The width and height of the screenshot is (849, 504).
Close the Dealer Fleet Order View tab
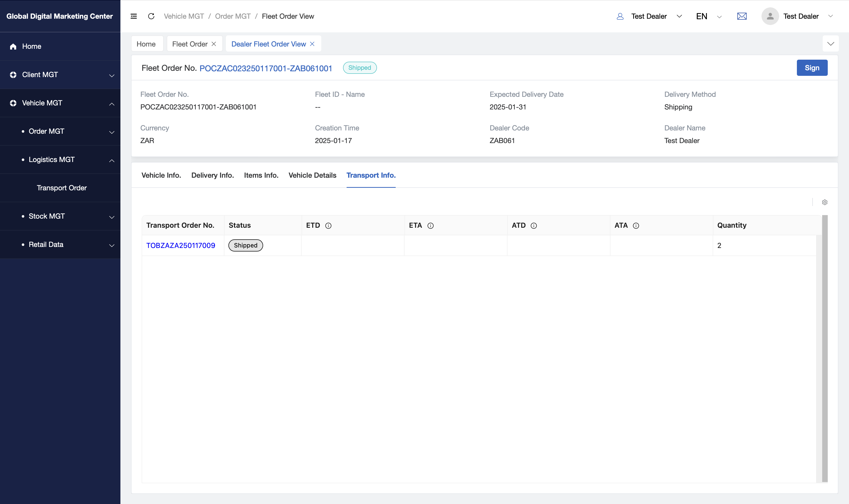pos(312,44)
